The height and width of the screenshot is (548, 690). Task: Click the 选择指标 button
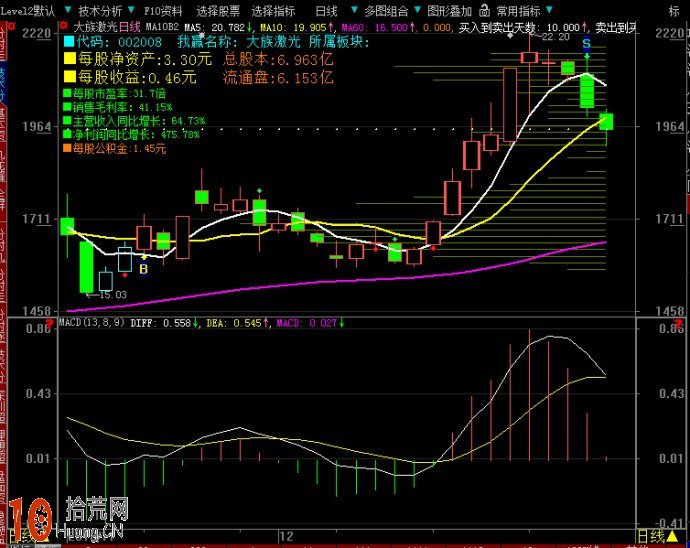(x=273, y=10)
